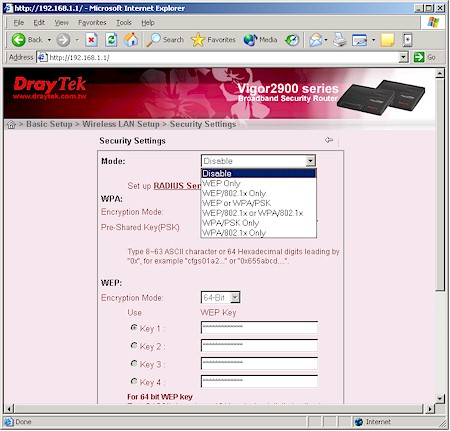Click the Back arrow icon
Screen dimensions: 450x431
[19, 40]
